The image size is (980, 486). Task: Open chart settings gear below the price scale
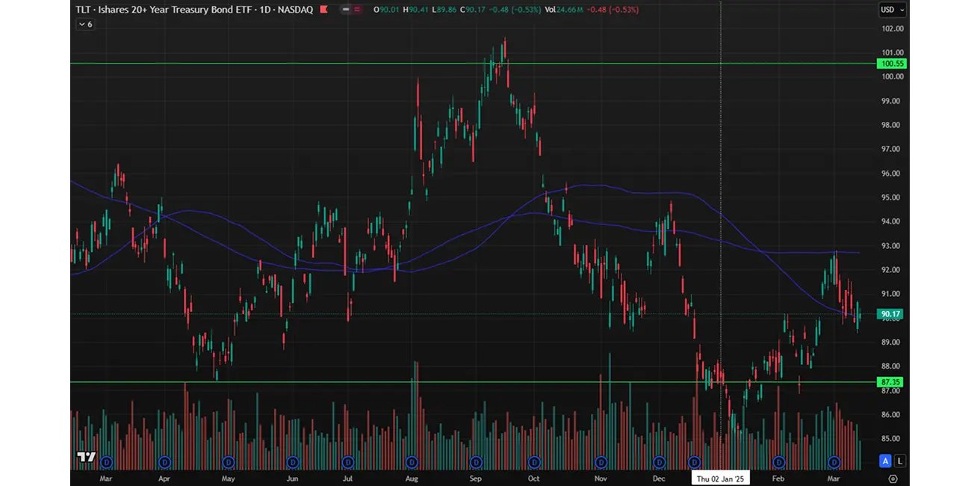click(893, 479)
